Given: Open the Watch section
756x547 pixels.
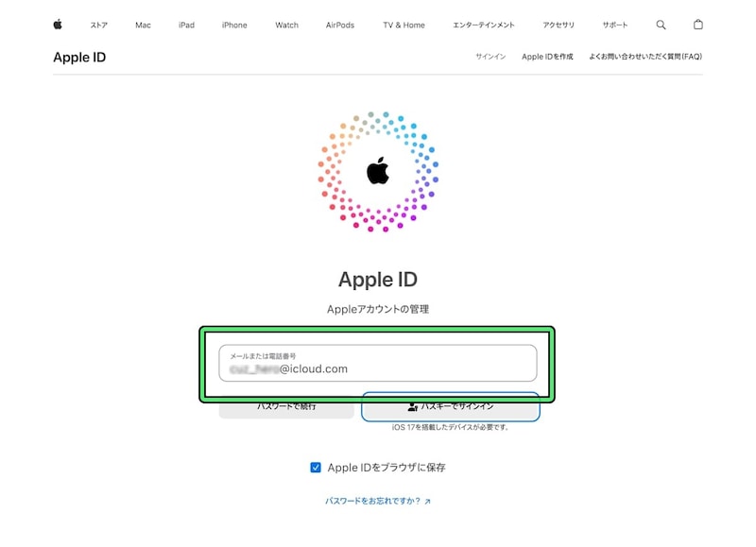Looking at the screenshot, I should [x=286, y=26].
